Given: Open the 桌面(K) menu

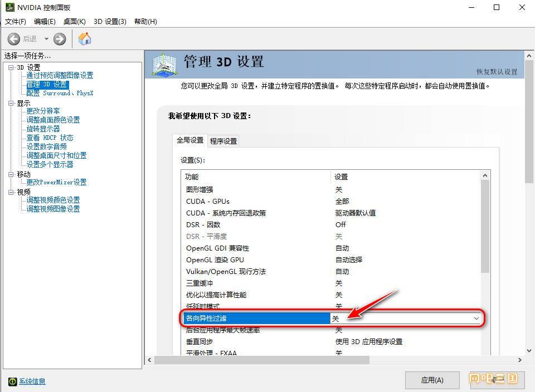Looking at the screenshot, I should pyautogui.click(x=74, y=22).
